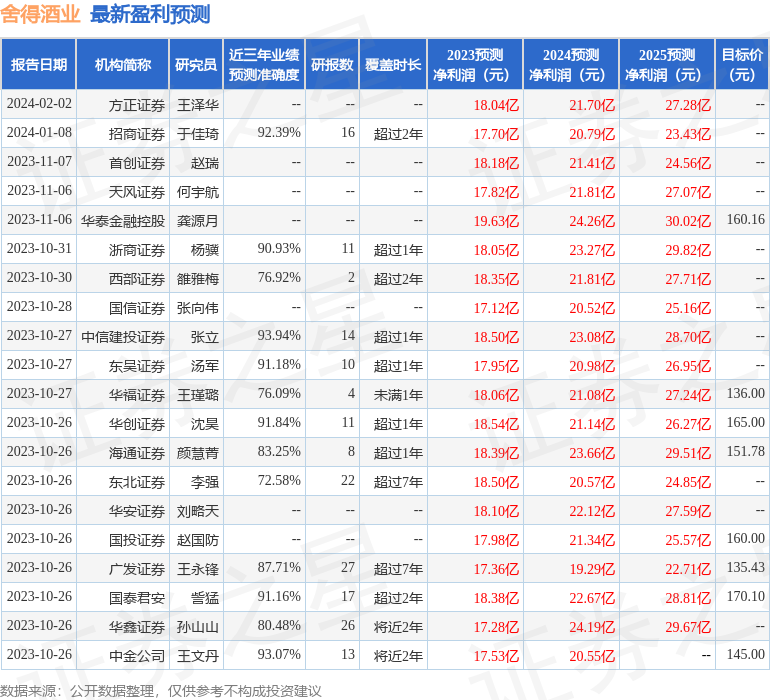Click target price 135.43

coord(745,567)
